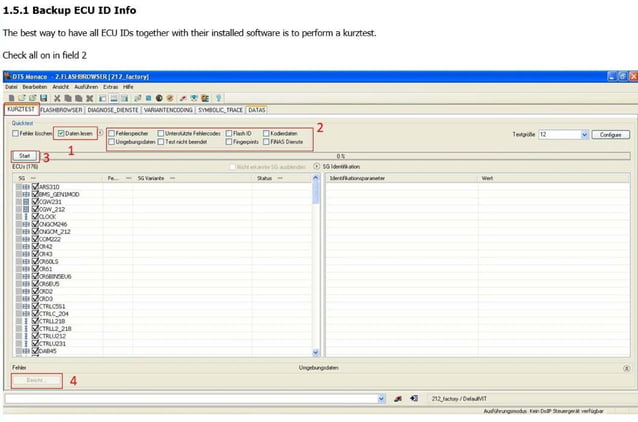The image size is (638, 422).
Task: Uncheck the Daten lesen checkbox
Action: (62, 133)
